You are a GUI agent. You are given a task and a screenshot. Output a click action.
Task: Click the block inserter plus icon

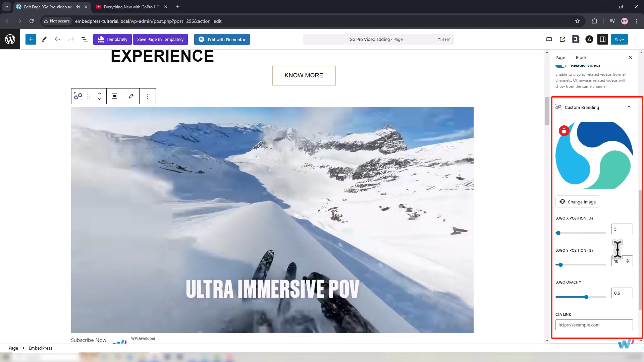click(31, 39)
